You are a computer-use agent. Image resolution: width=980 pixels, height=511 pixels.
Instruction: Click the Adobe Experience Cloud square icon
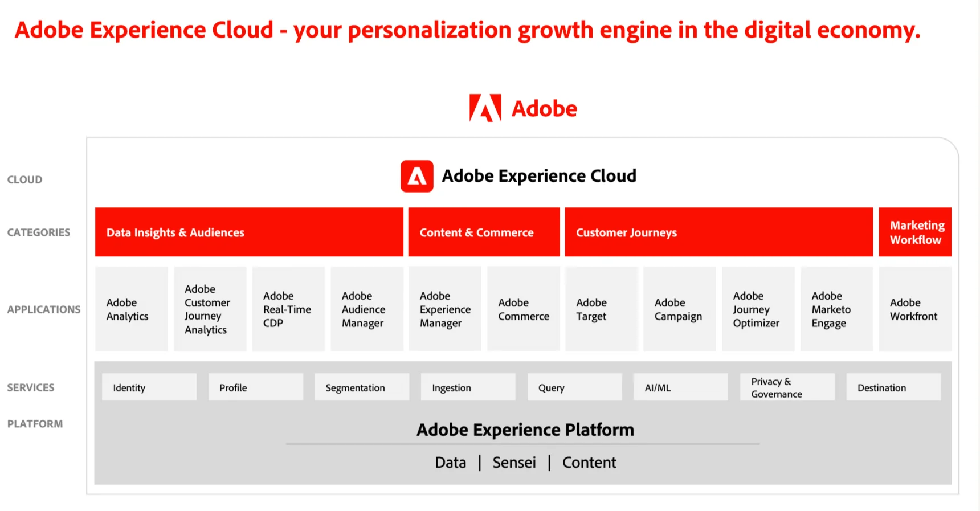(x=416, y=176)
